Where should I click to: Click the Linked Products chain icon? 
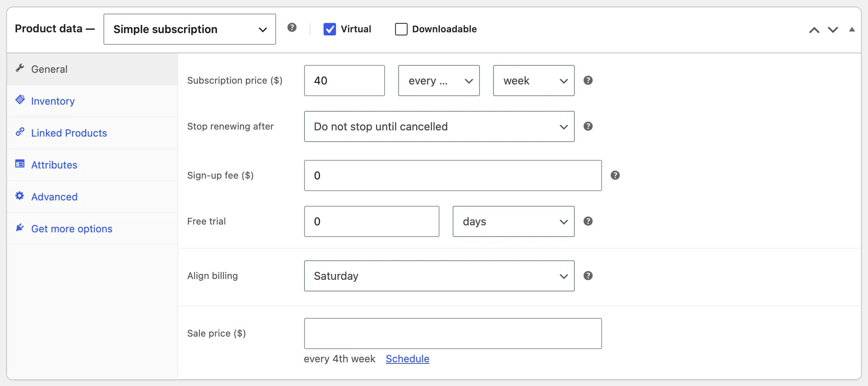(x=20, y=132)
